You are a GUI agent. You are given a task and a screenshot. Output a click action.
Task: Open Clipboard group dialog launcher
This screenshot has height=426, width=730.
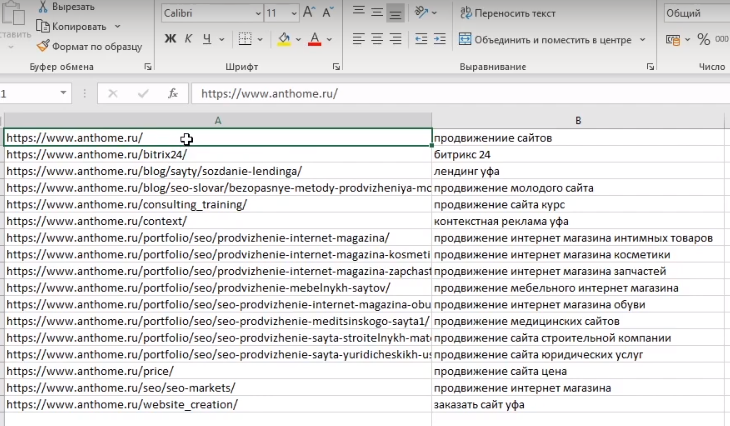tap(148, 67)
